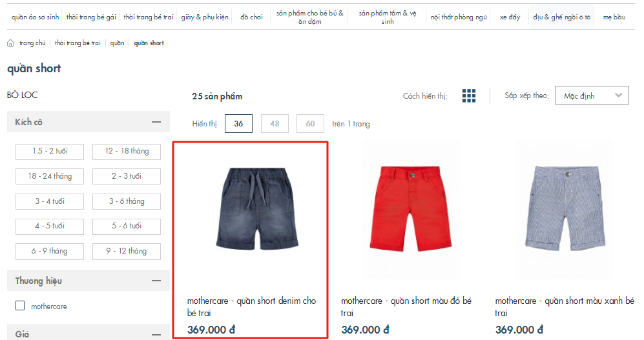This screenshot has width=644, height=340.
Task: Collapse the Giá filter section
Action: pos(156,335)
